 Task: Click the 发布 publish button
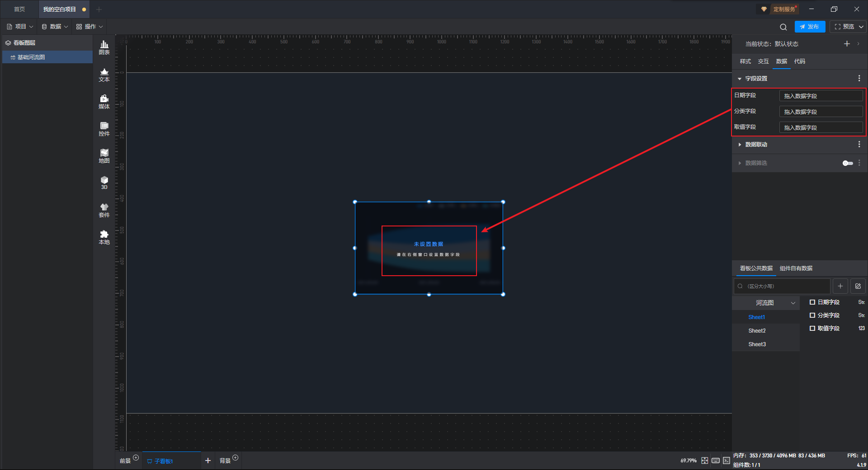tap(810, 27)
